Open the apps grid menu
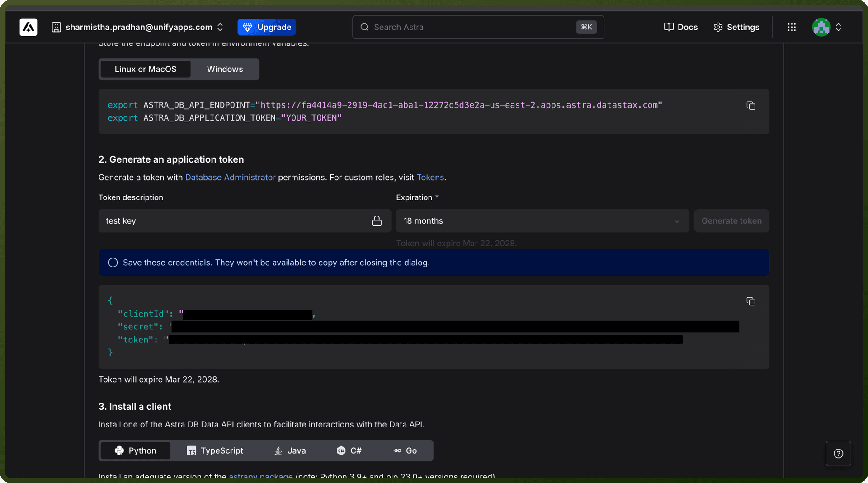868x483 pixels. click(792, 27)
